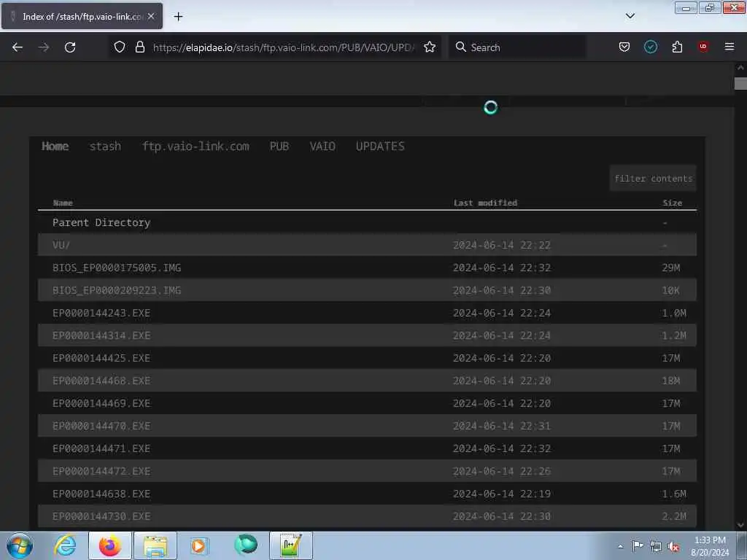The width and height of the screenshot is (747, 560).
Task: Go to the PUB breadcrumb folder
Action: point(279,146)
